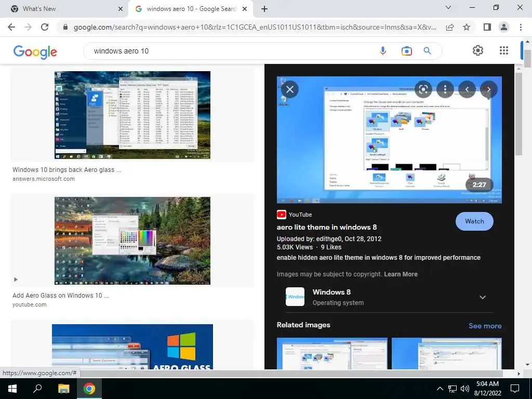
Task: Open Add Aero Glass on Windows 10 result
Action: tap(61, 296)
